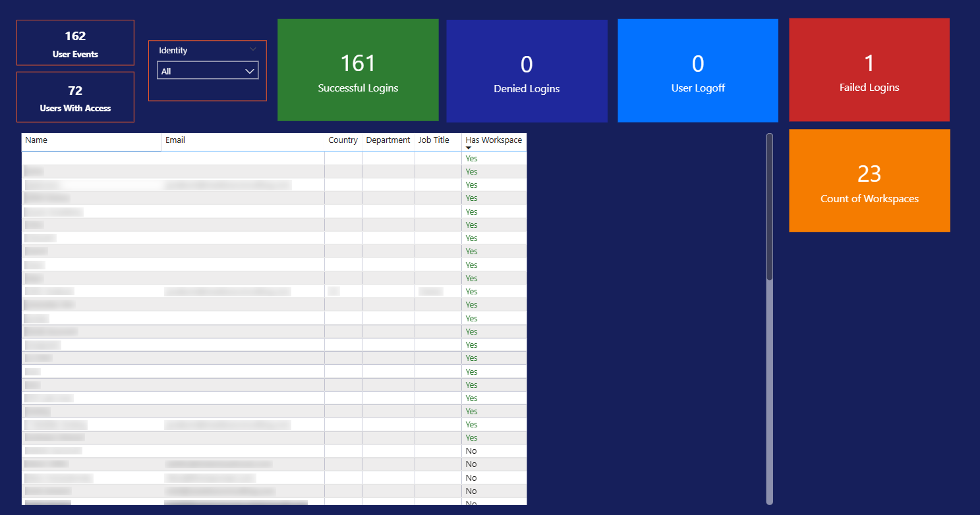Select the first Yes cell in Has Workspace
This screenshot has width=980, height=515.
pos(471,159)
